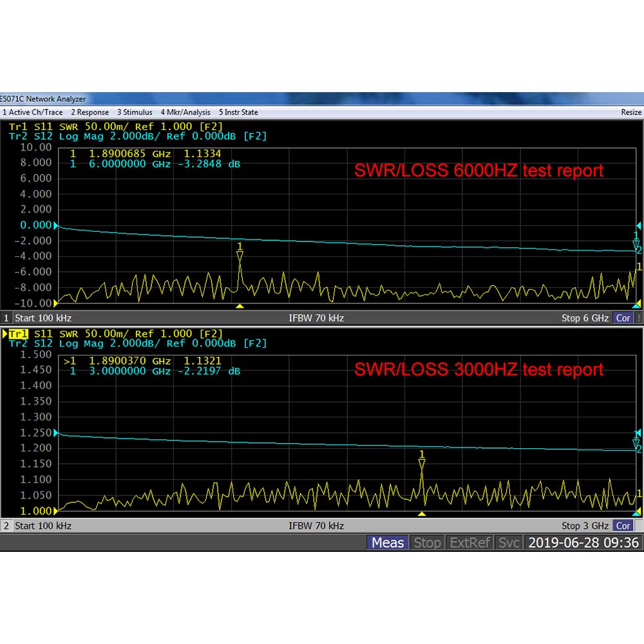Click IFBW 70 kHz label in channel 2

pyautogui.click(x=316, y=526)
